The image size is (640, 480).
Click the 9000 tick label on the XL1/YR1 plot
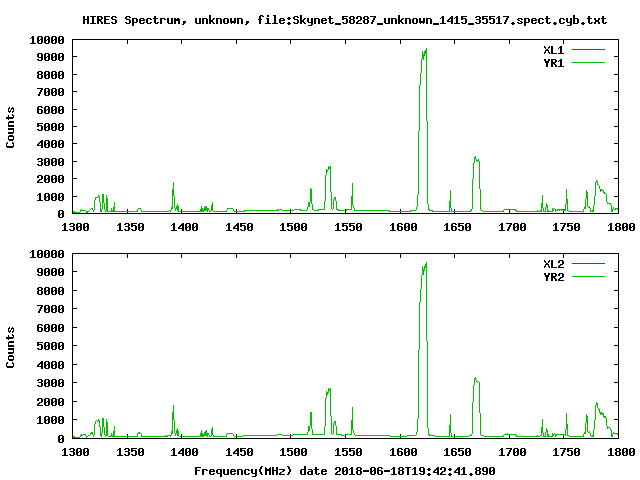[50, 57]
